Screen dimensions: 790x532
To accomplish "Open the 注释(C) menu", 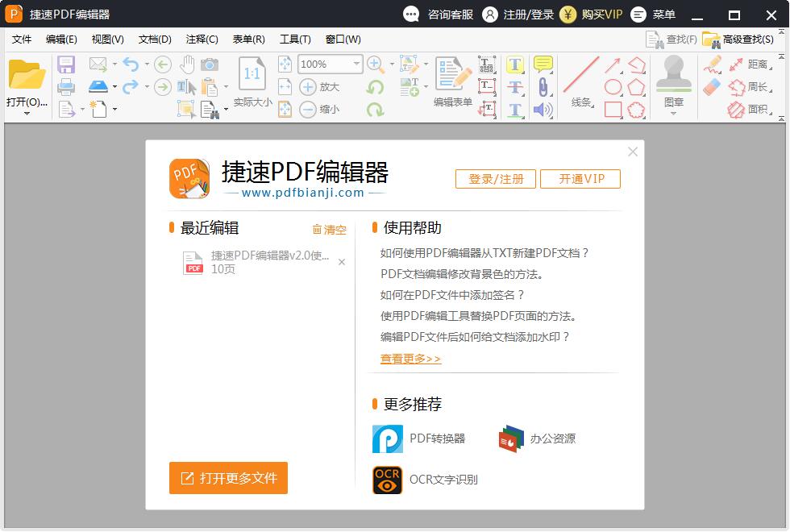I will 202,39.
